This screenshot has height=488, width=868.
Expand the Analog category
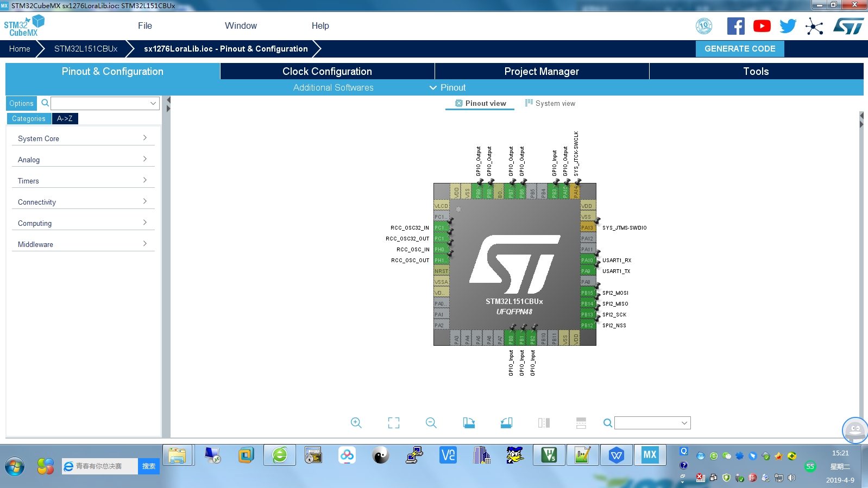[x=83, y=160]
